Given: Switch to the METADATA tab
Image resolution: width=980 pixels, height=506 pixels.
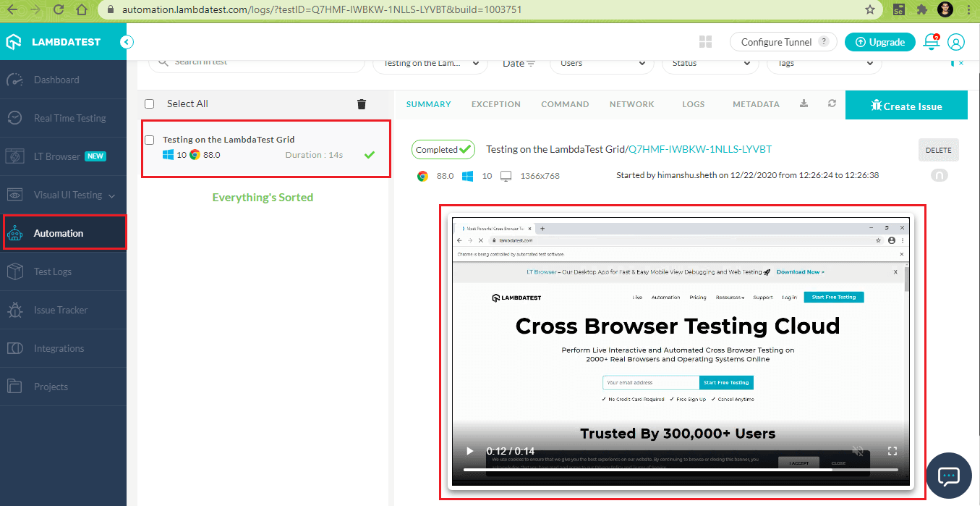Looking at the screenshot, I should (x=756, y=104).
